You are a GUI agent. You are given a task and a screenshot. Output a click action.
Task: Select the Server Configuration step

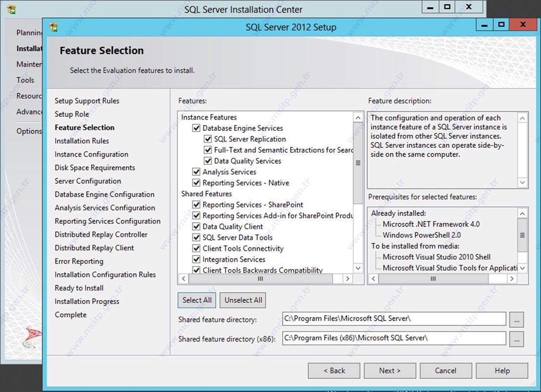click(88, 181)
